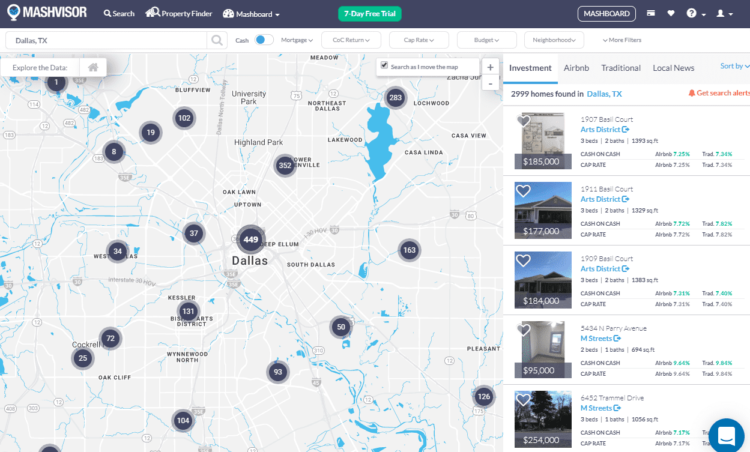The image size is (750, 452).
Task: Click the 102 map cluster marker
Action: click(x=185, y=118)
